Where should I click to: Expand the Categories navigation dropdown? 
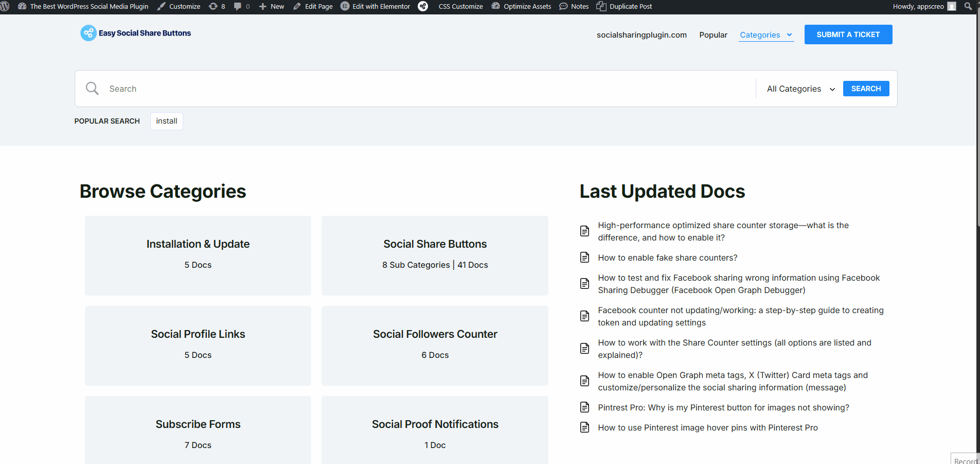766,35
